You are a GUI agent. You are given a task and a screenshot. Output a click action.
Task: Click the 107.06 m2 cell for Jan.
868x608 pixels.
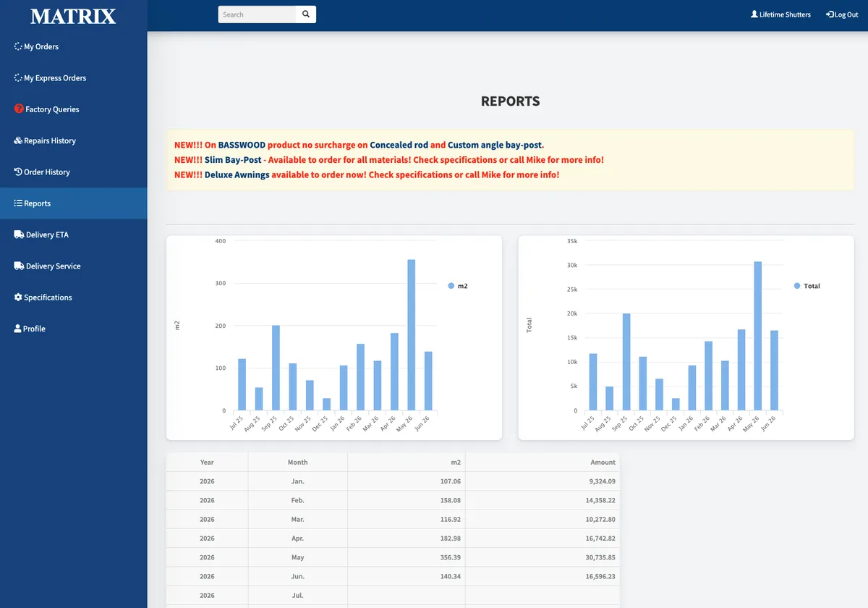tap(407, 481)
